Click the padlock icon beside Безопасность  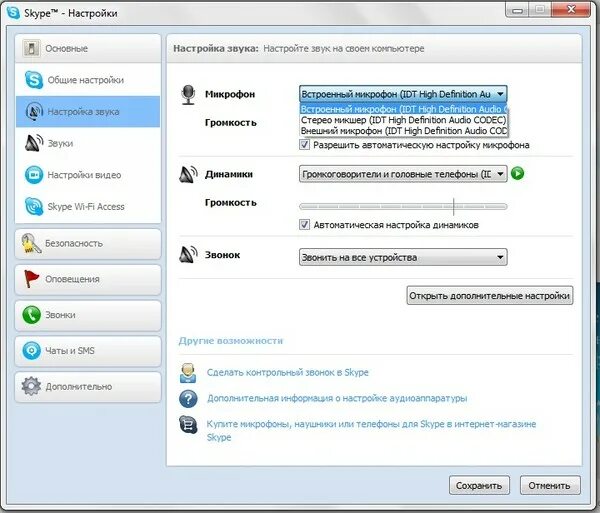[31, 243]
